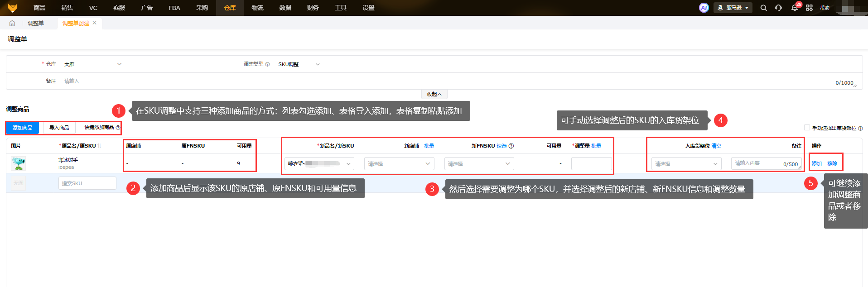
Task: Click the 帮助 link in the top bar
Action: click(824, 8)
